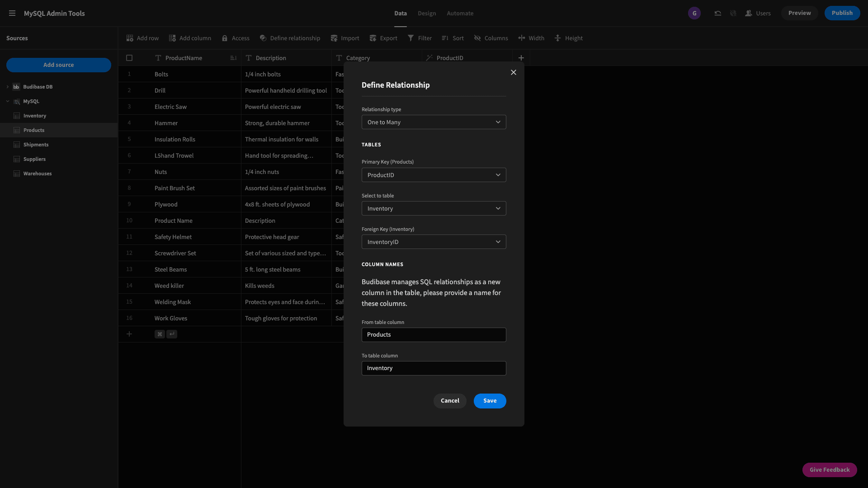Click the Access lock icon
Screen dimensions: 868x488
pyautogui.click(x=225, y=38)
